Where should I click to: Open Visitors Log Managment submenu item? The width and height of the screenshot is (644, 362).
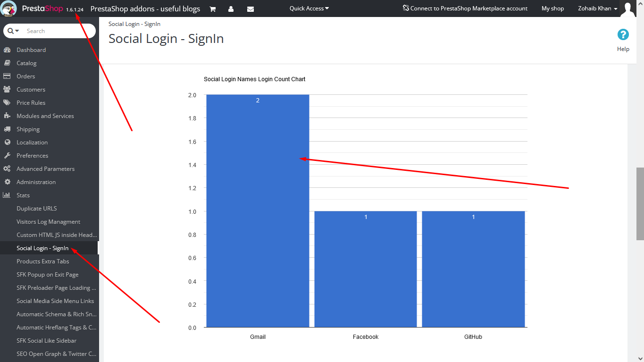click(x=50, y=222)
